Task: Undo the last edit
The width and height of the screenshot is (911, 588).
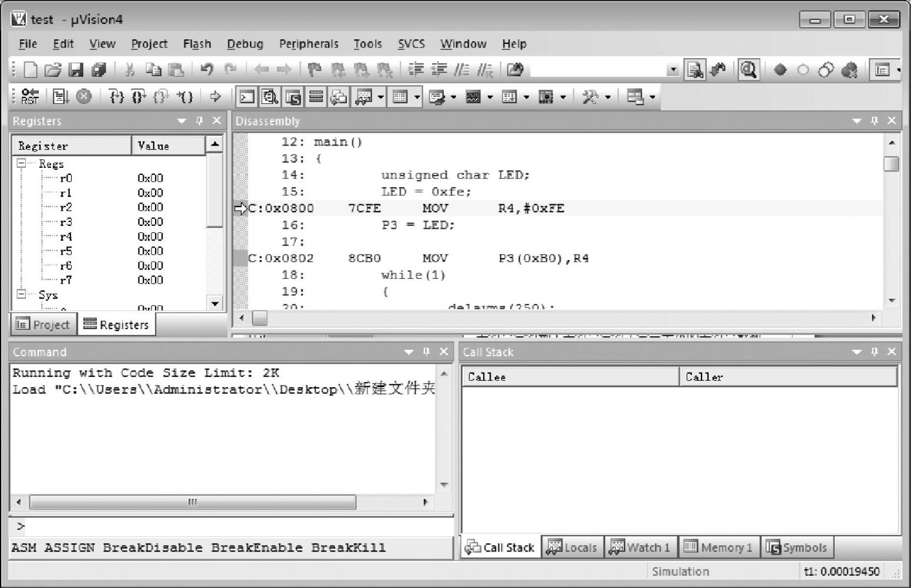Action: [x=206, y=70]
